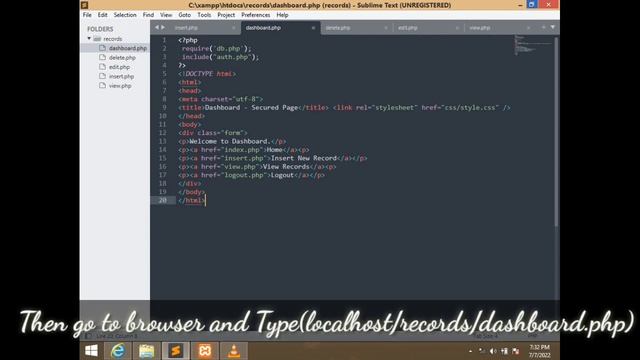Click the records folder icon
640x360 pixels.
pyautogui.click(x=97, y=39)
